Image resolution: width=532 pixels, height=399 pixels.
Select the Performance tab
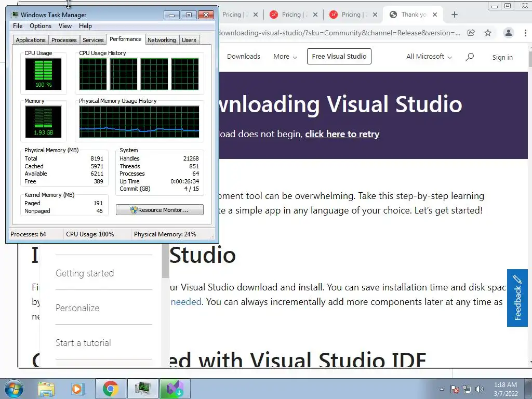click(126, 39)
